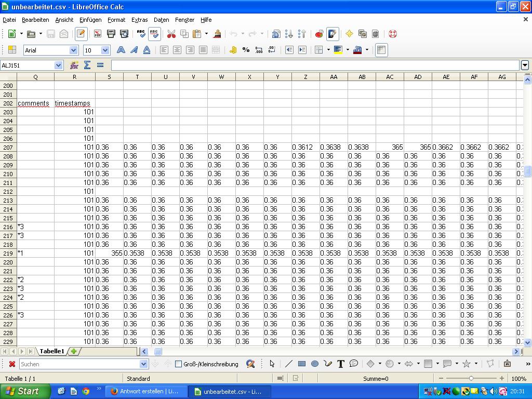Viewport: 532px width, 399px height.
Task: Click the add new sheet button
Action: point(74,352)
